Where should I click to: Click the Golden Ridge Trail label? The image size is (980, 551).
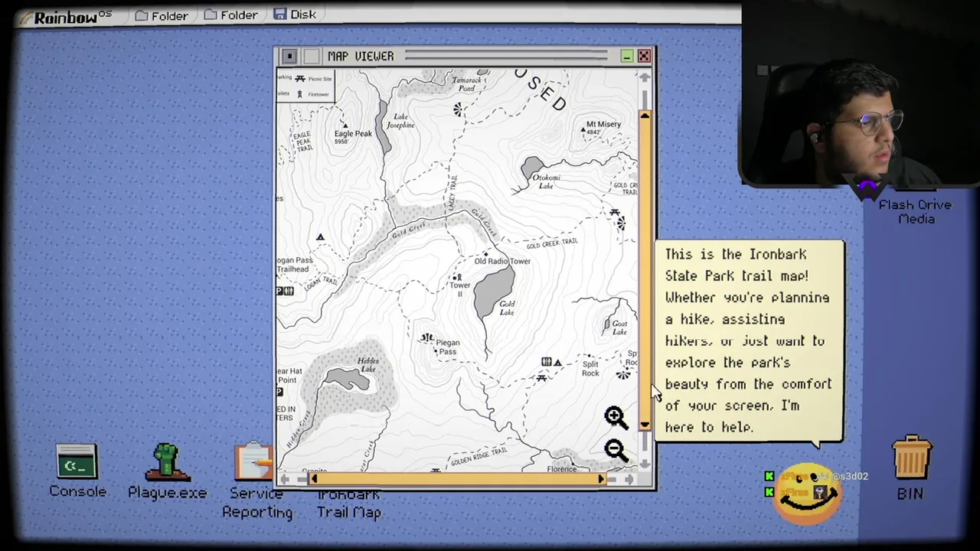(479, 456)
